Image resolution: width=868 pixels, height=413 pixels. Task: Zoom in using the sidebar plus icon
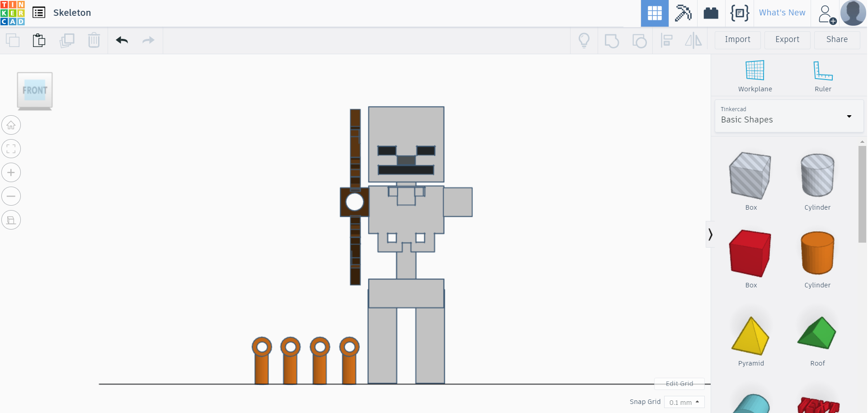click(11, 172)
